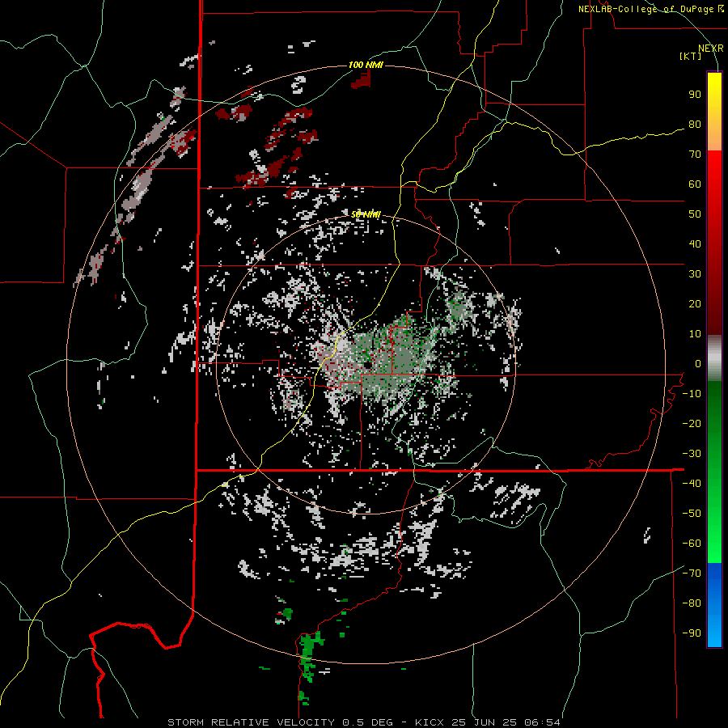Click the -10 scale value
This screenshot has height=728, width=728.
click(692, 394)
